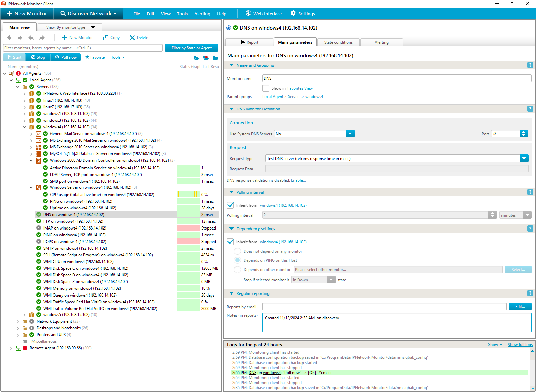This screenshot has height=392, width=536.
Task: Click the help icon in Polling interval section
Action: pos(530,192)
